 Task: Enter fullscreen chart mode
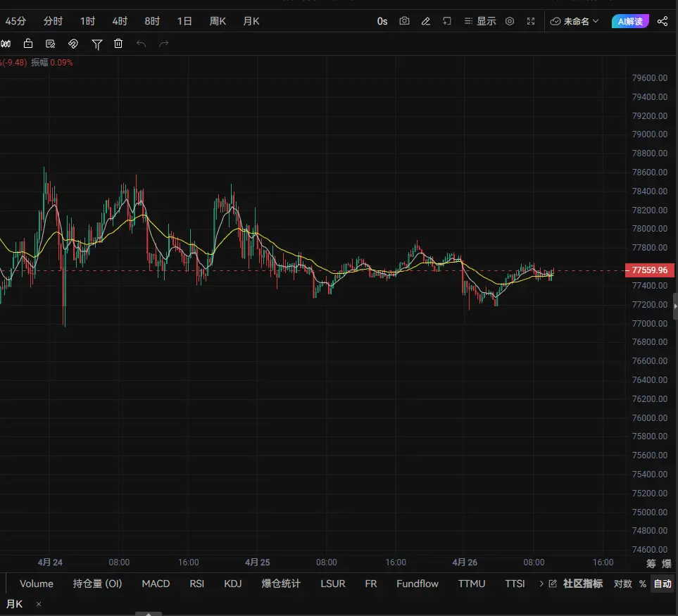pyautogui.click(x=531, y=21)
